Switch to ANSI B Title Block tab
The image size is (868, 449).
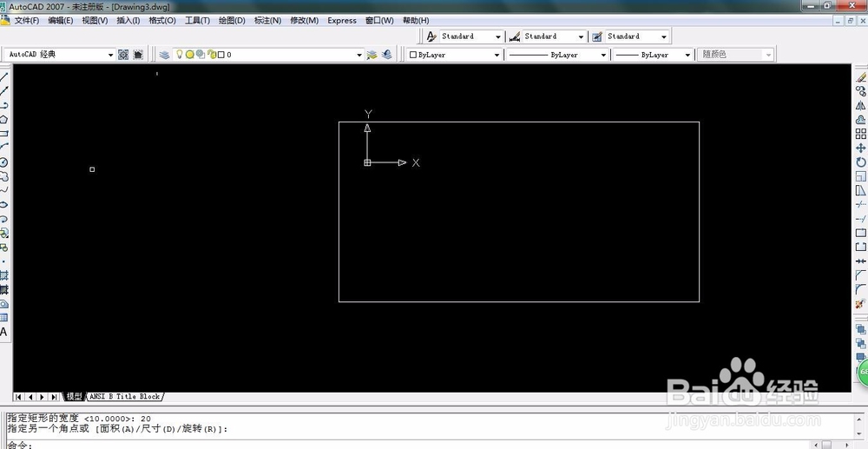[x=125, y=396]
